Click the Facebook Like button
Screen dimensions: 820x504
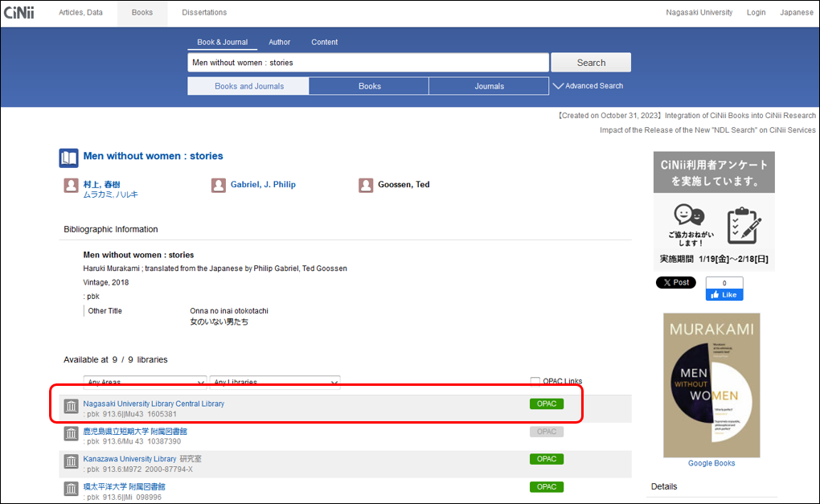[724, 295]
